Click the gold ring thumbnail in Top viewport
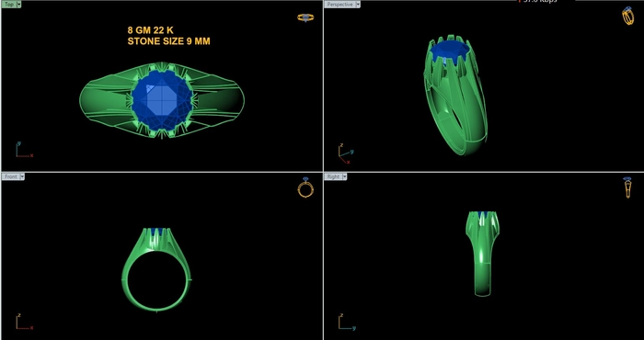Image resolution: width=644 pixels, height=340 pixels. pos(305,17)
